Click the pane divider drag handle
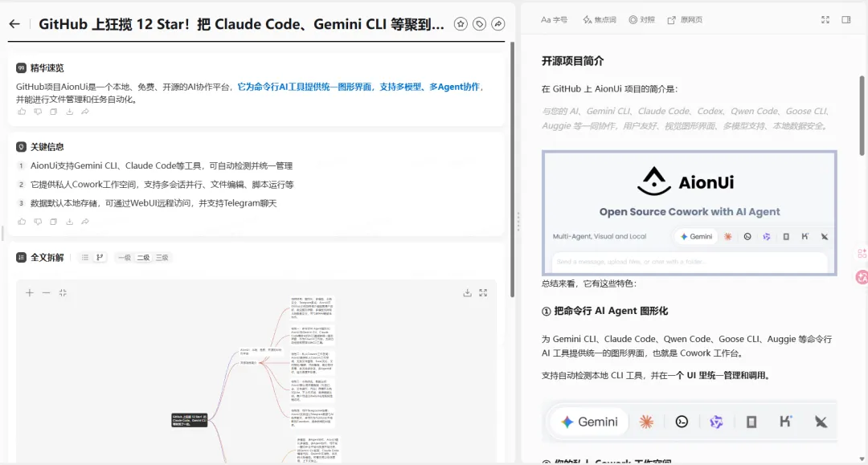The height and width of the screenshot is (465, 868). (518, 222)
